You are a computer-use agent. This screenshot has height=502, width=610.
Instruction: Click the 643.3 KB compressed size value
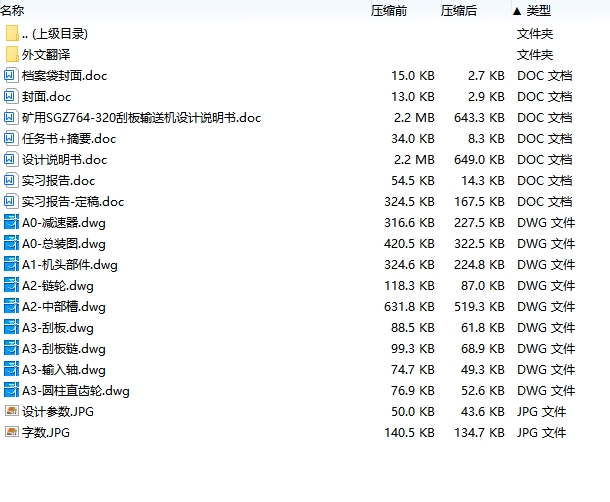tap(479, 118)
